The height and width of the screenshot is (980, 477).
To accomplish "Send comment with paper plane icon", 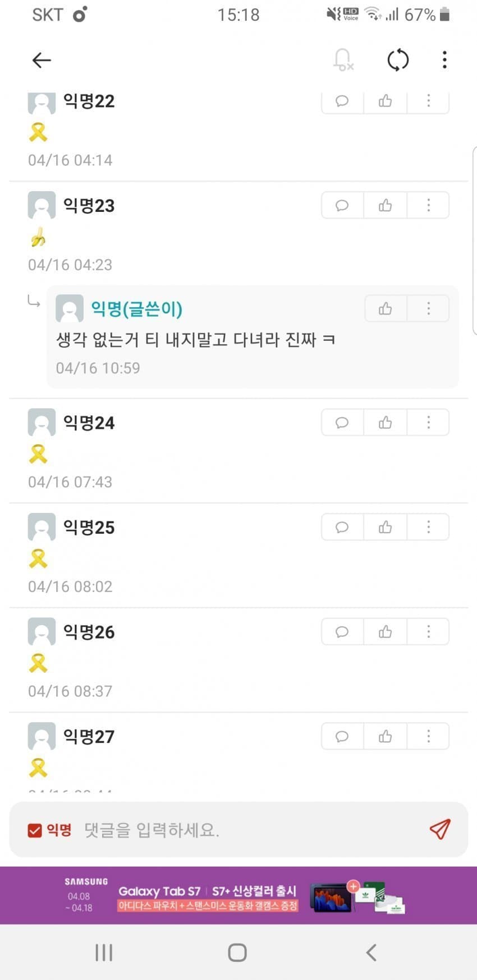I will click(440, 829).
